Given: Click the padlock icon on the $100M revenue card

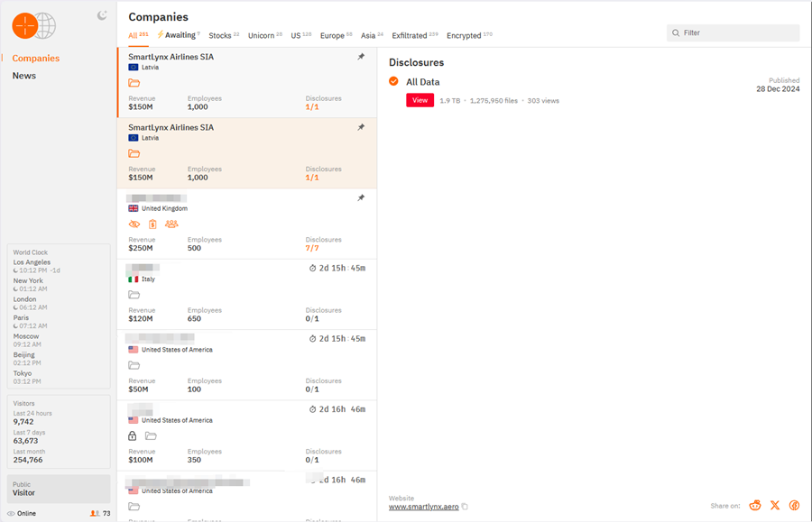Looking at the screenshot, I should 133,435.
